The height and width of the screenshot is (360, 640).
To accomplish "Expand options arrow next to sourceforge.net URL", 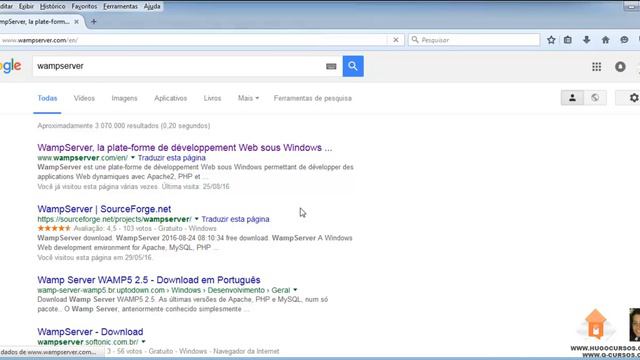I will click(x=196, y=219).
